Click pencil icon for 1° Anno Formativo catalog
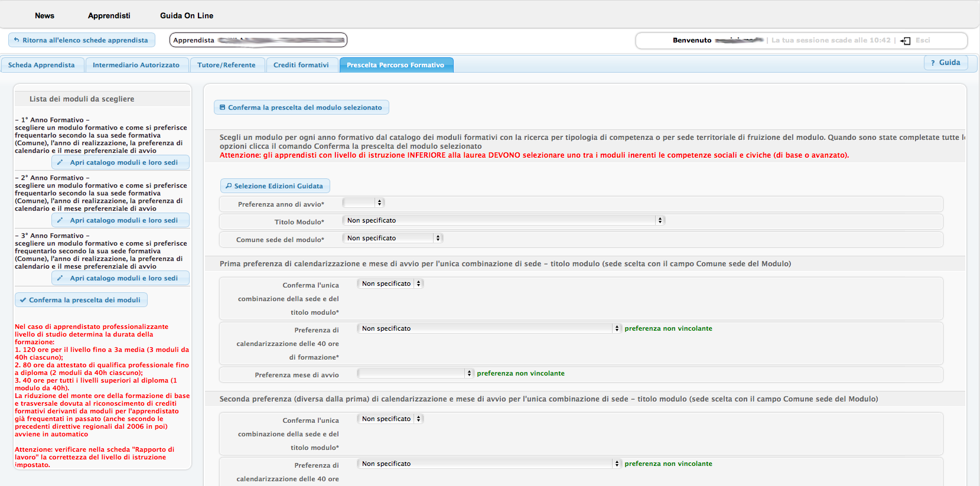The width and height of the screenshot is (980, 486). tap(60, 162)
